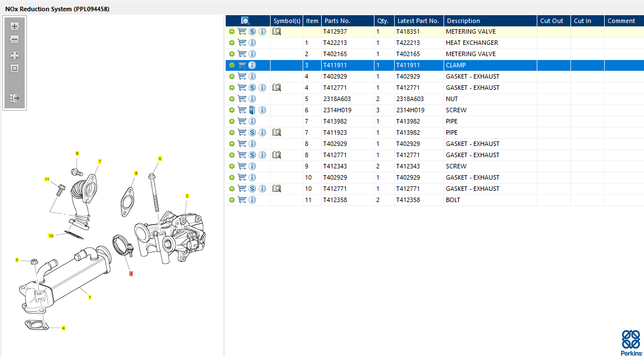Click the magnifier search icon in table header
644x357 pixels.
pos(245,21)
